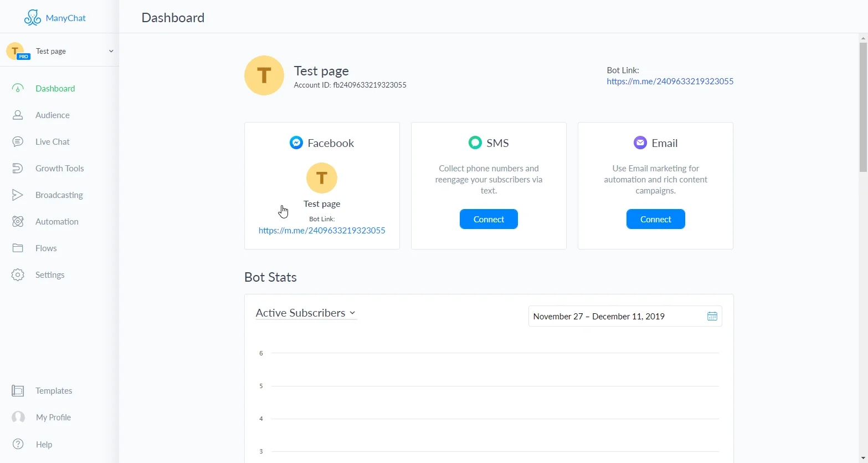This screenshot has height=463, width=868.
Task: Go to Dashboard menu item
Action: [x=55, y=88]
